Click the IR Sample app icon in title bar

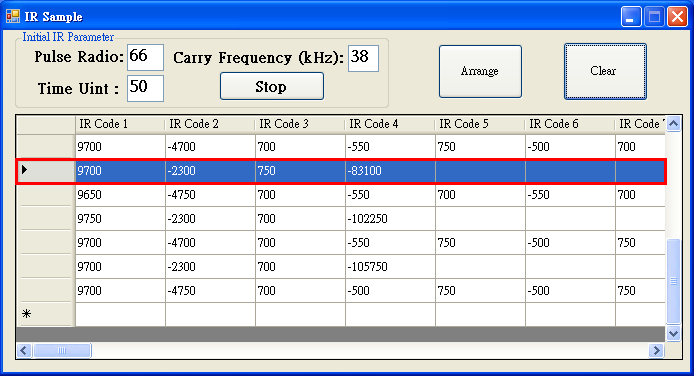(13, 16)
